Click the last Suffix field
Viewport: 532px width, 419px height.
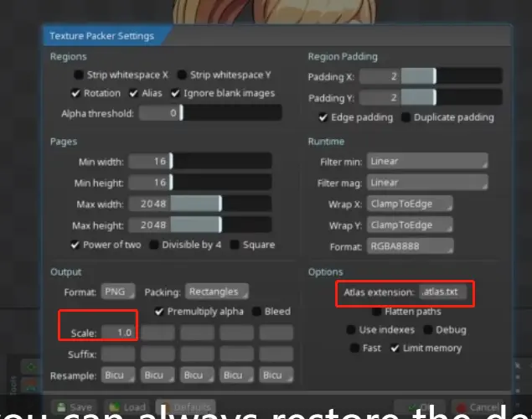(x=276, y=354)
